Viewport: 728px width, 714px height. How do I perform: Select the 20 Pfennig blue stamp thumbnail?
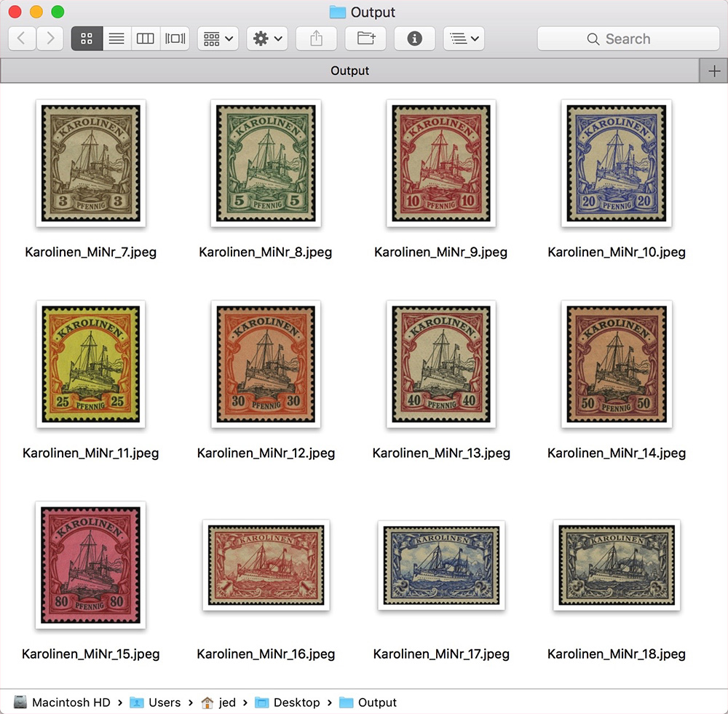[616, 163]
